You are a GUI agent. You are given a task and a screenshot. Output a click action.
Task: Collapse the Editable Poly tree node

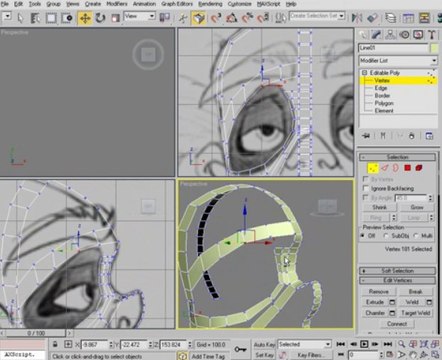[364, 73]
